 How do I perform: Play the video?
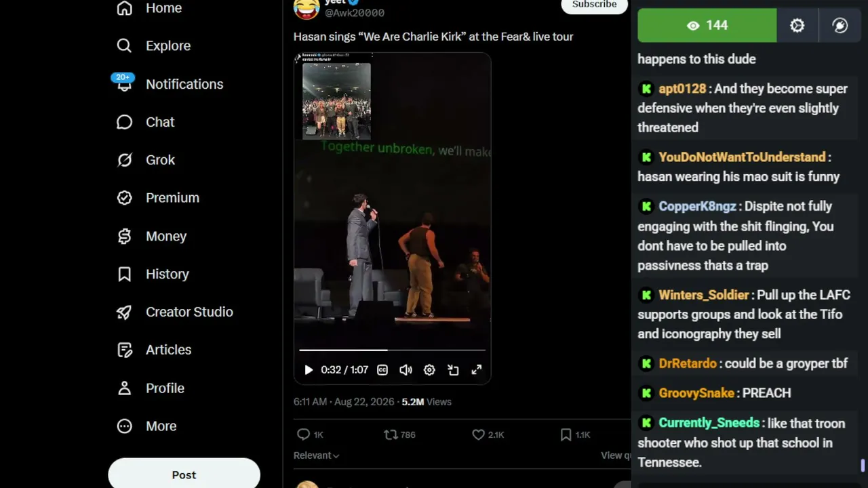coord(309,370)
